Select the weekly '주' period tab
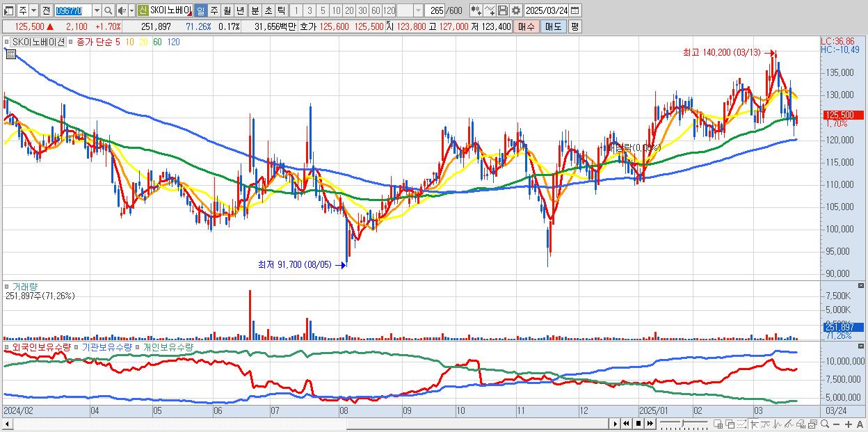868x432 pixels. pos(214,10)
